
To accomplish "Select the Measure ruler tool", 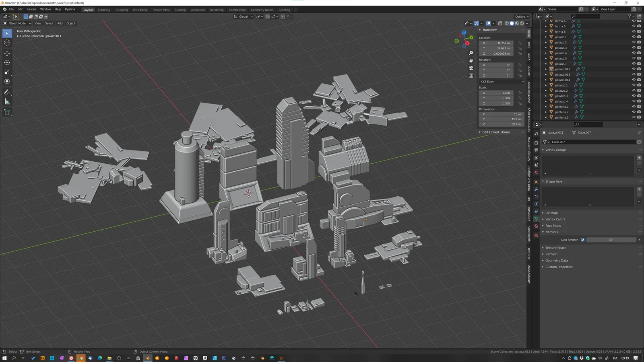I will [7, 102].
